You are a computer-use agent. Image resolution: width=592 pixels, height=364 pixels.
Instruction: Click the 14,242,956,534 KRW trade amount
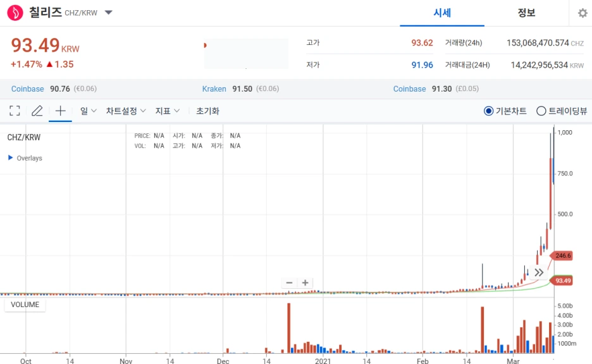[539, 65]
